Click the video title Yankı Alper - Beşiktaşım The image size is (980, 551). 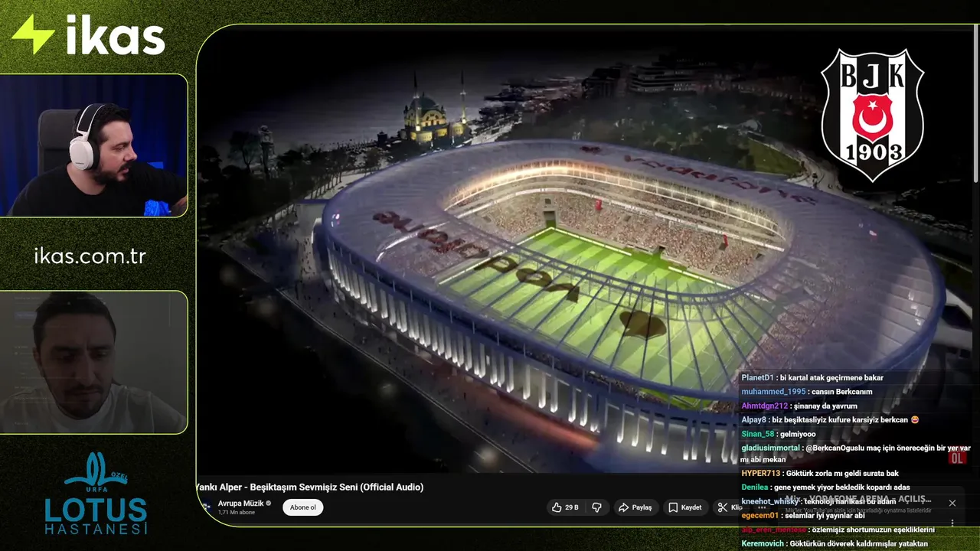310,487
